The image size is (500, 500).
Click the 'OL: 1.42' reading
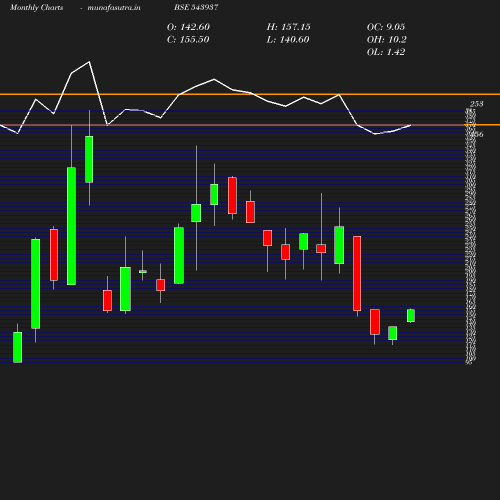[386, 52]
